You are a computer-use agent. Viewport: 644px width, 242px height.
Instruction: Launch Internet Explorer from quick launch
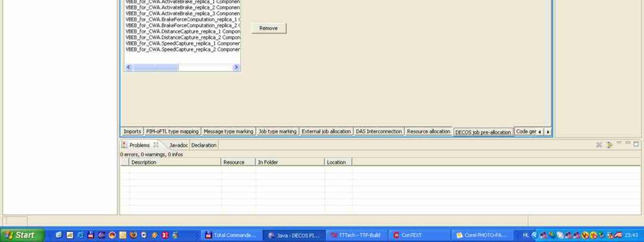[x=80, y=236]
